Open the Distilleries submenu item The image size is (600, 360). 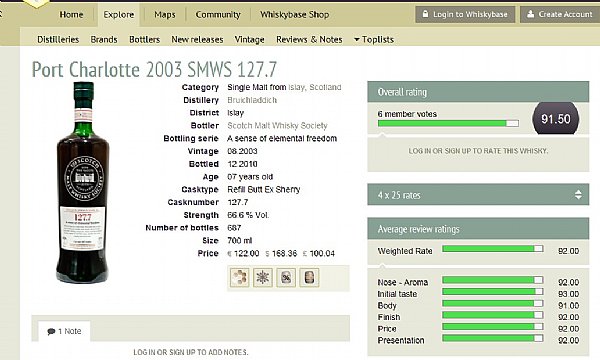pos(58,39)
